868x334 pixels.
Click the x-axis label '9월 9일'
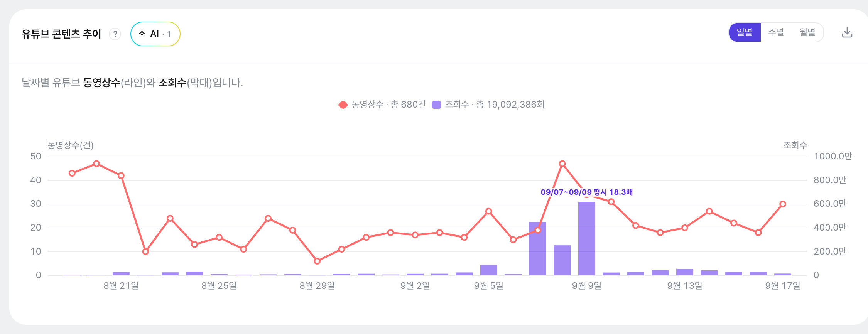(587, 286)
